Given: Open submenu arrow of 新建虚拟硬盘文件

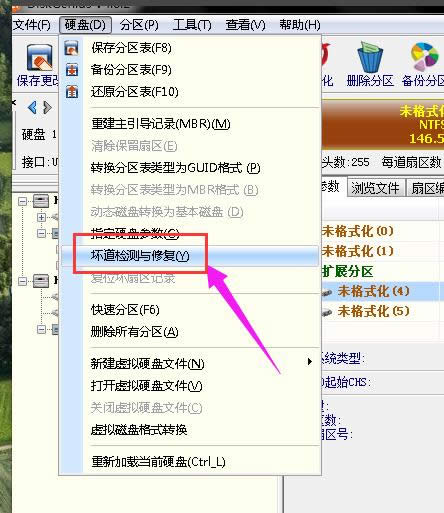Looking at the screenshot, I should tap(310, 362).
